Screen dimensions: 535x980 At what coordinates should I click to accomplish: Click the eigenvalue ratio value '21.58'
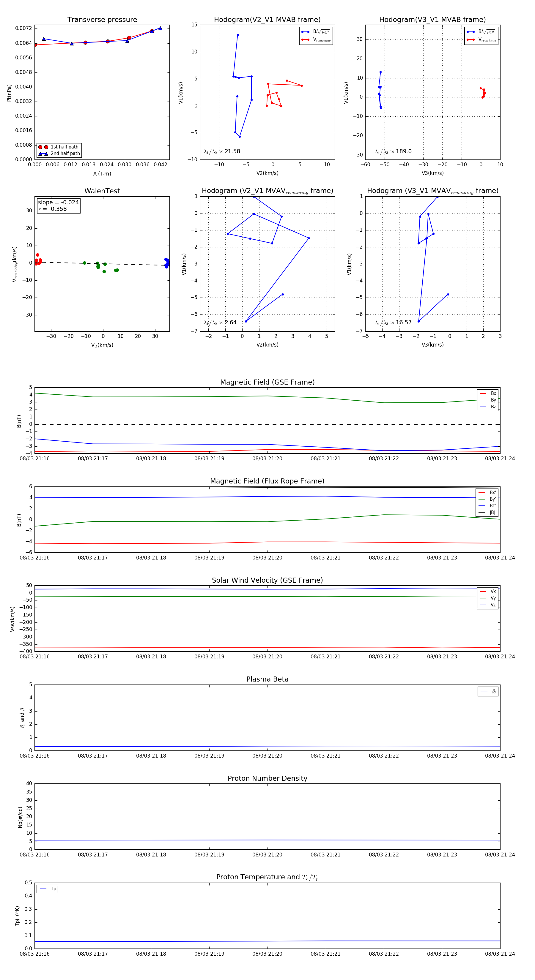[x=232, y=151]
